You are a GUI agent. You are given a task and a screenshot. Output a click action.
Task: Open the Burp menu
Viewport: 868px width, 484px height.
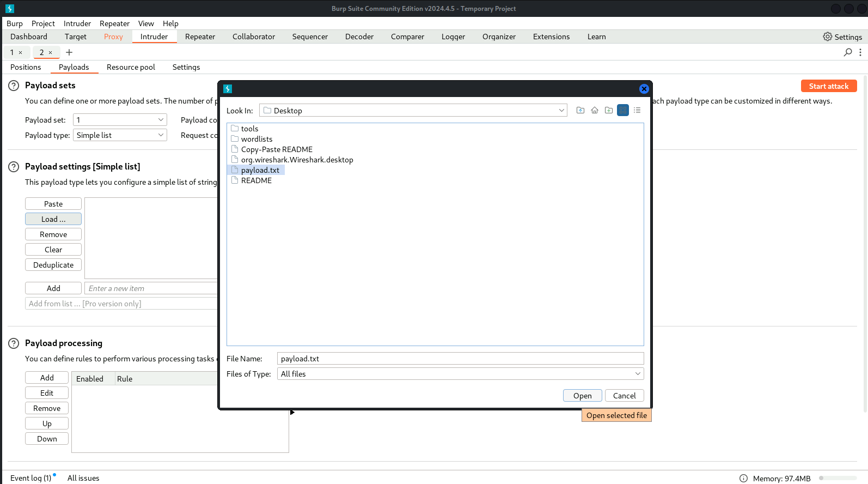tap(15, 23)
